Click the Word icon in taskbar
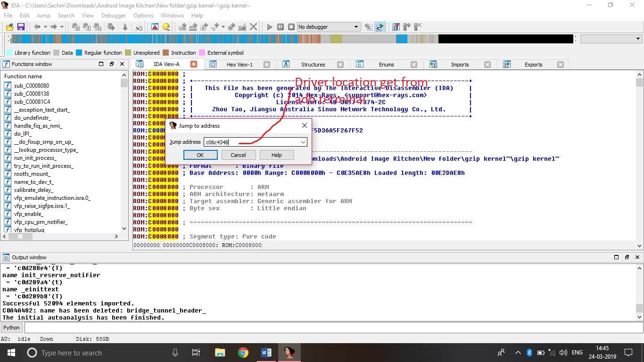Image resolution: width=644 pixels, height=362 pixels. click(266, 353)
